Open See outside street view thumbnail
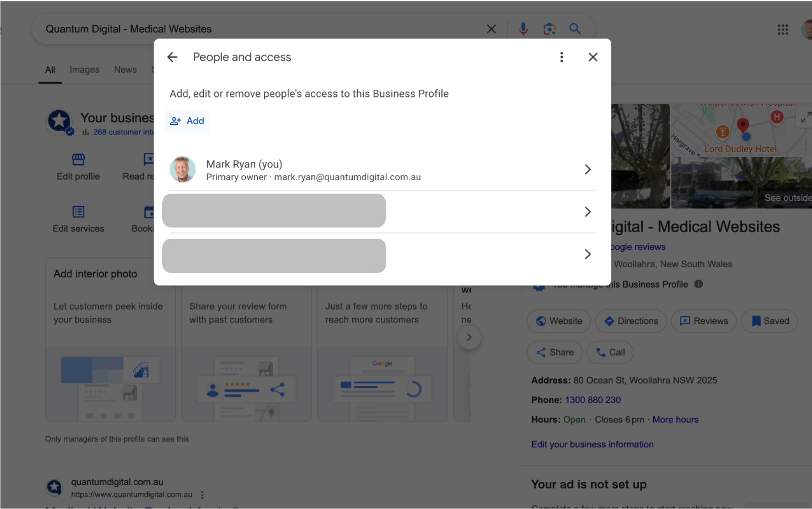812x509 pixels. pos(742,183)
